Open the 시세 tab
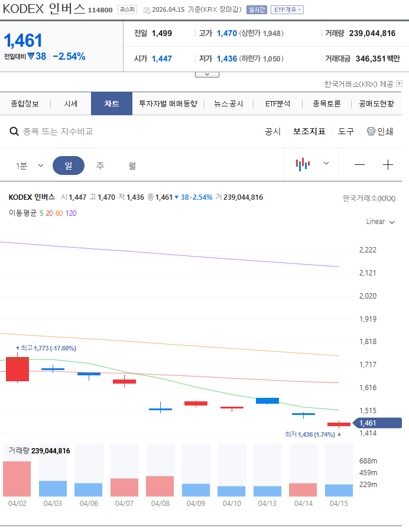Viewport: 409px width, 532px height. [70, 104]
